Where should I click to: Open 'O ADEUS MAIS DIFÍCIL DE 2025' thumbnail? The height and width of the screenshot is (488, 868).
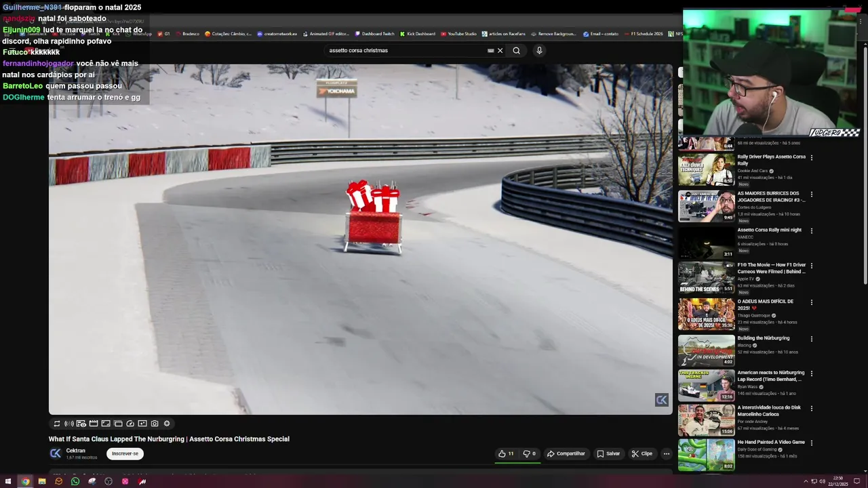[707, 314]
